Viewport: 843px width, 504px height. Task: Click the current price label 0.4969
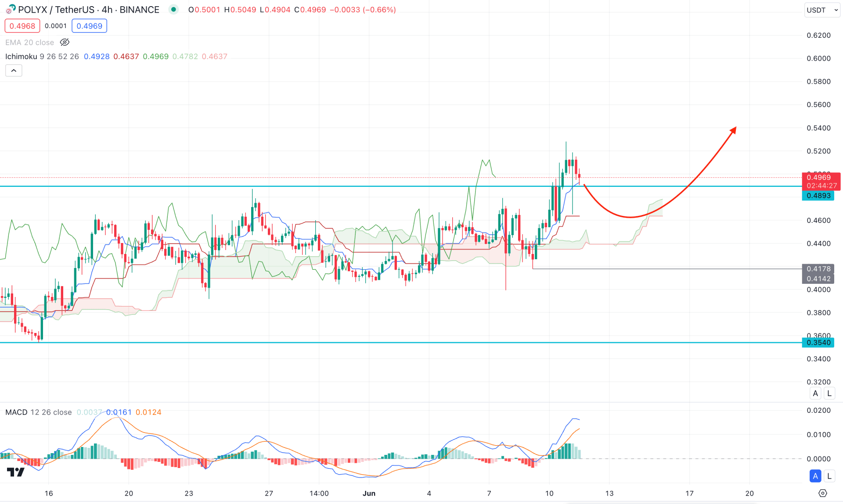(821, 181)
